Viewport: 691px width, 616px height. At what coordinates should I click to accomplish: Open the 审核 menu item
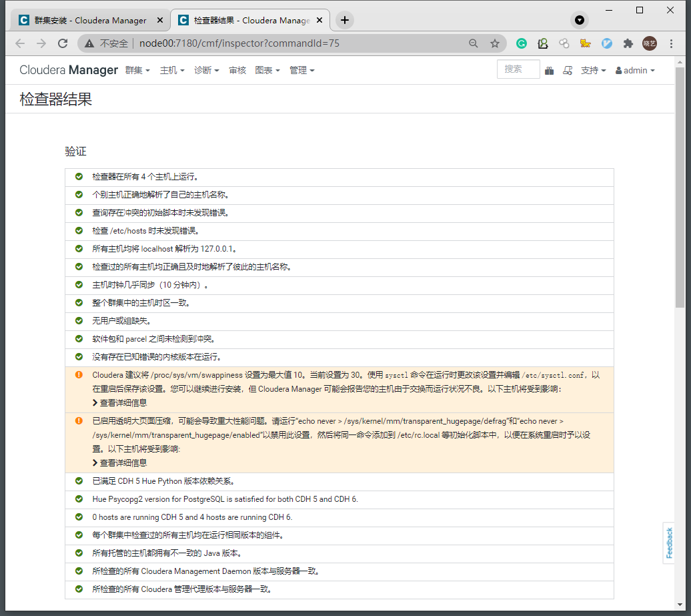coord(237,70)
